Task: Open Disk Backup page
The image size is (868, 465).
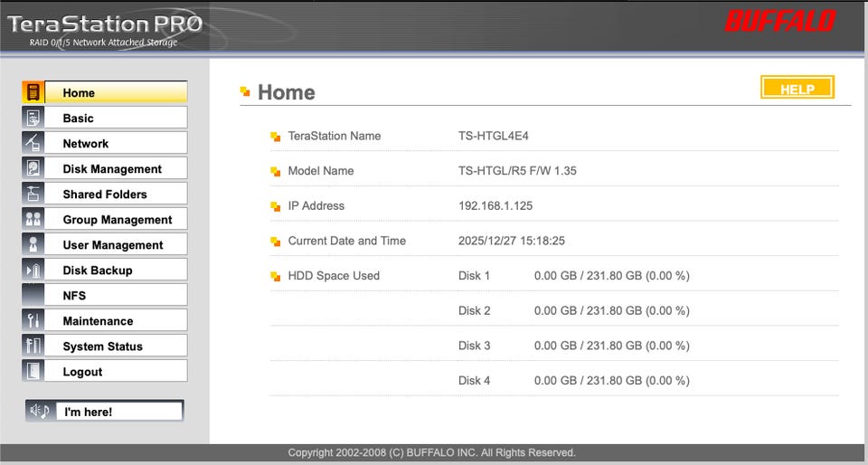Action: pos(116,270)
